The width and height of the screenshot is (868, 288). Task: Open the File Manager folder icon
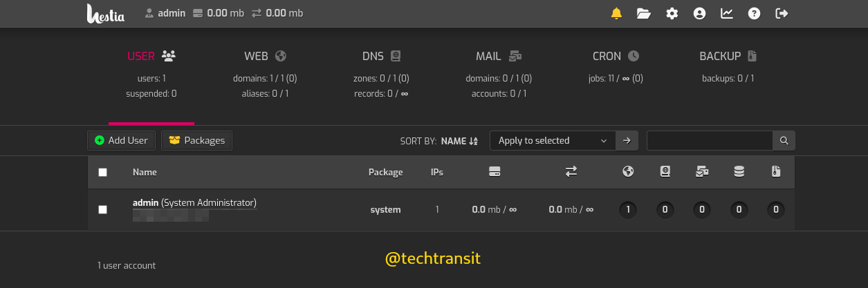click(x=644, y=13)
